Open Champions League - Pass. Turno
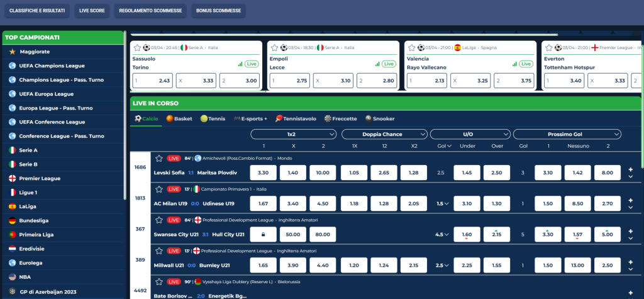The image size is (644, 299). 64,80
